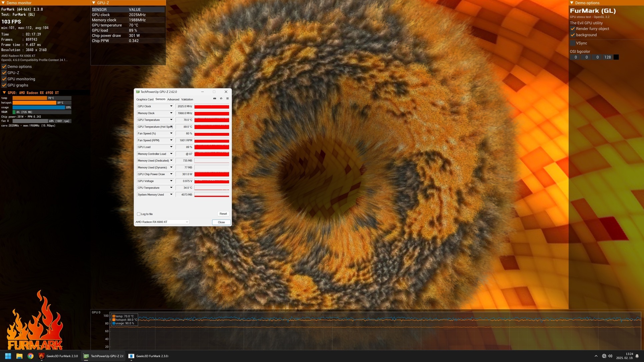Click the black OSI bgcolor swatch
644x362 pixels.
pos(616,57)
